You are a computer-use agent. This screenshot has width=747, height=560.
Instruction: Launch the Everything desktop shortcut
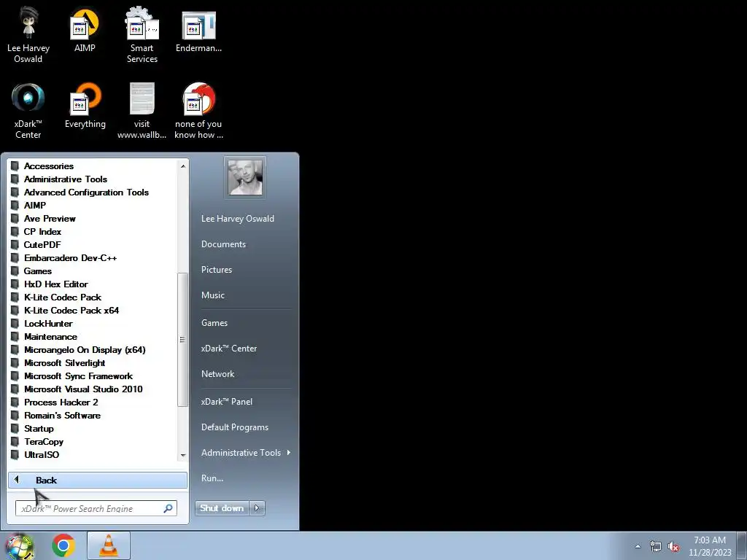pyautogui.click(x=85, y=106)
